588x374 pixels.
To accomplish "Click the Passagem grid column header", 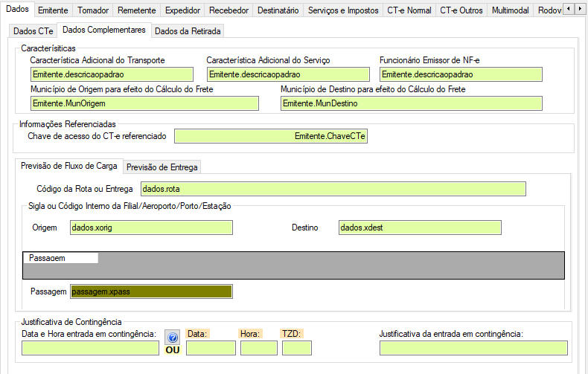I will pyautogui.click(x=61, y=258).
